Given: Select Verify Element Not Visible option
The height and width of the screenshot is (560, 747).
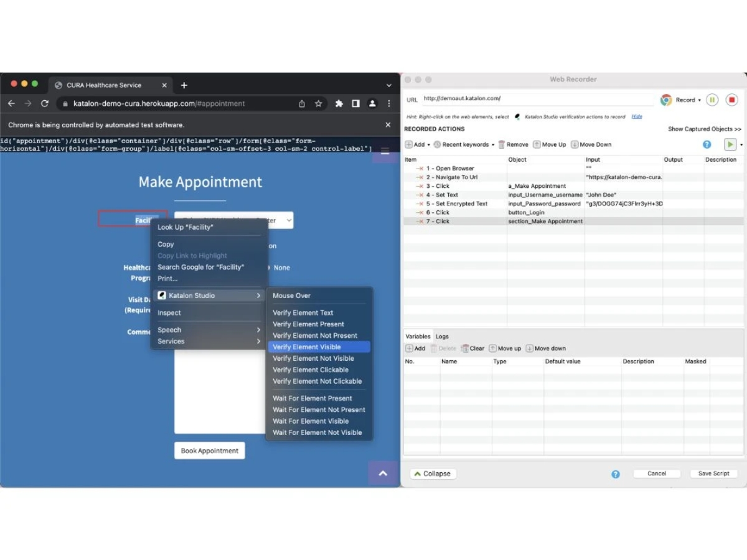Looking at the screenshot, I should click(319, 358).
